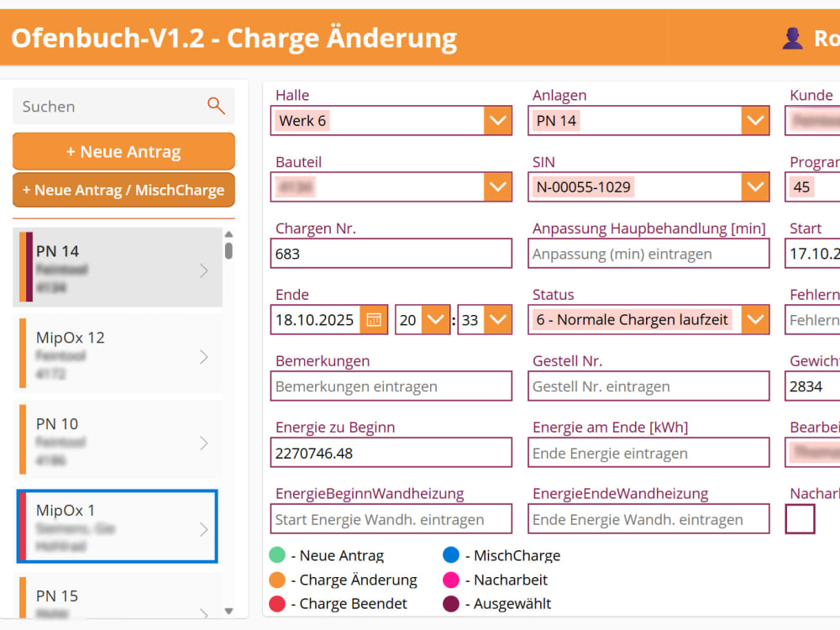840x630 pixels.
Task: Open the Ende hour dropdown
Action: [x=435, y=320]
